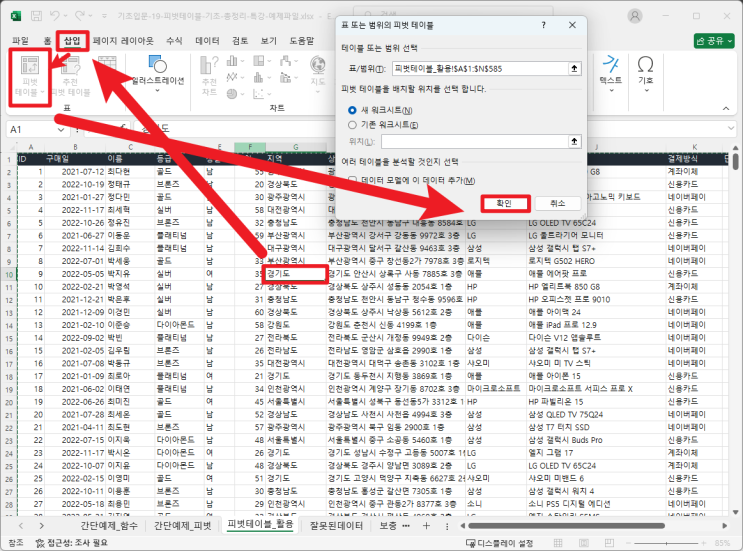Viewport: 743px width, 551px height.
Task: Go to next sheet with right arrow
Action: point(41,525)
